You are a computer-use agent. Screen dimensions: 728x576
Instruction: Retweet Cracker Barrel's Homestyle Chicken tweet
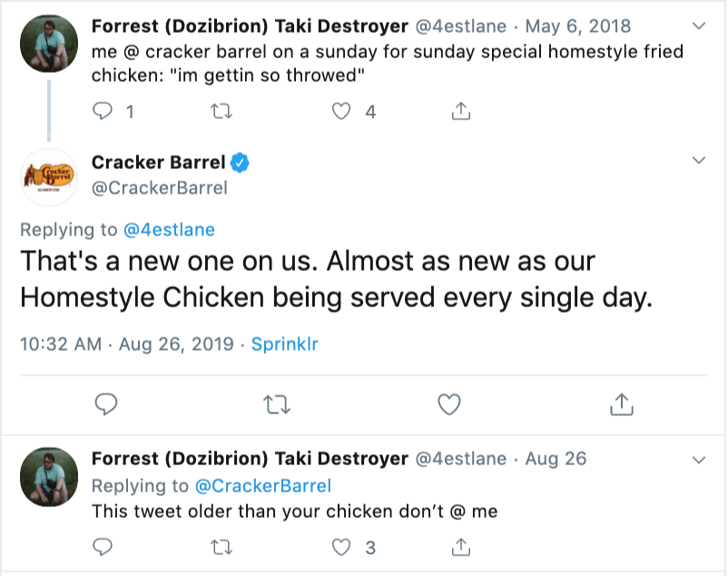click(x=271, y=402)
